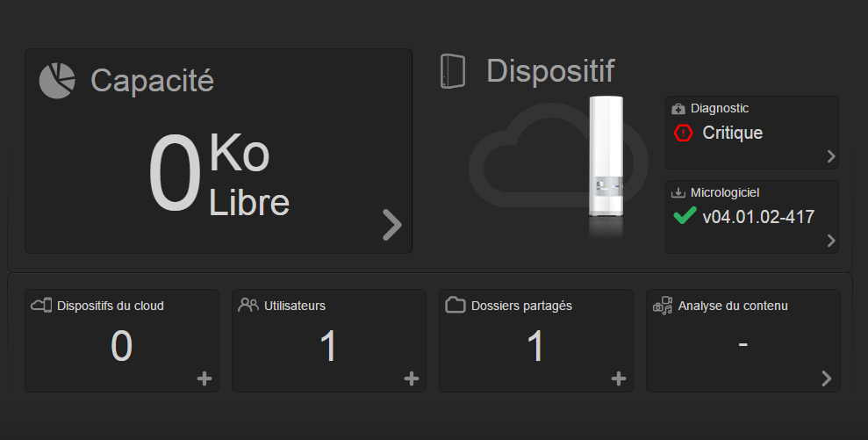Viewport: 868px width, 440px height.
Task: Click the Analyse du contenu media icon
Action: (664, 306)
